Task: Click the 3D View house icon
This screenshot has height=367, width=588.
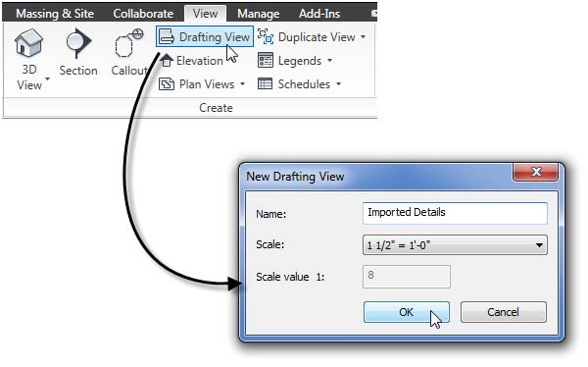Action: [28, 42]
